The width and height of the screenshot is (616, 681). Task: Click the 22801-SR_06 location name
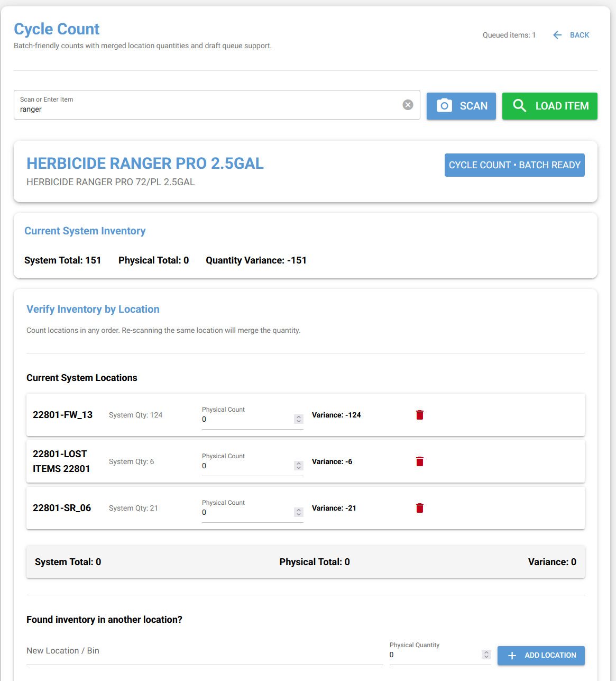62,508
